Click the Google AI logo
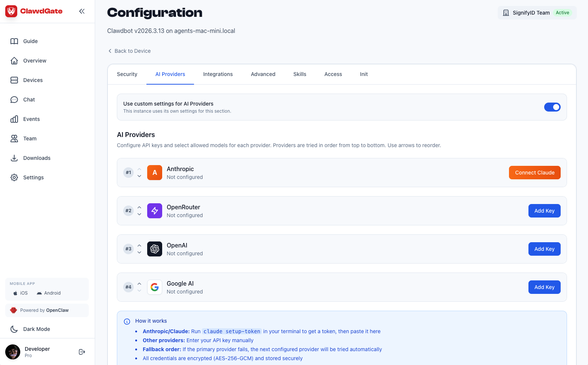This screenshot has height=365, width=588. click(155, 287)
